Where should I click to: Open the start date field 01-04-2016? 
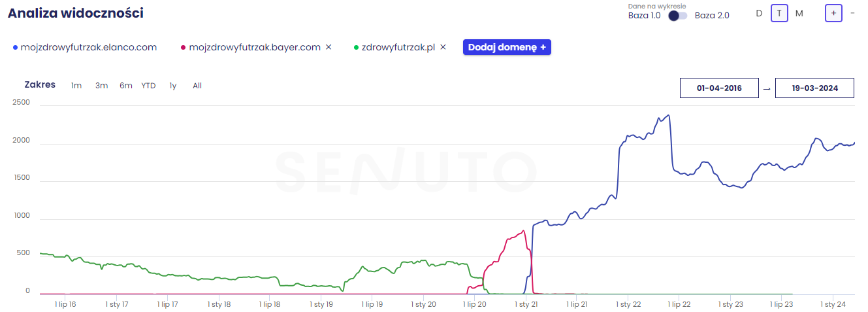click(719, 88)
